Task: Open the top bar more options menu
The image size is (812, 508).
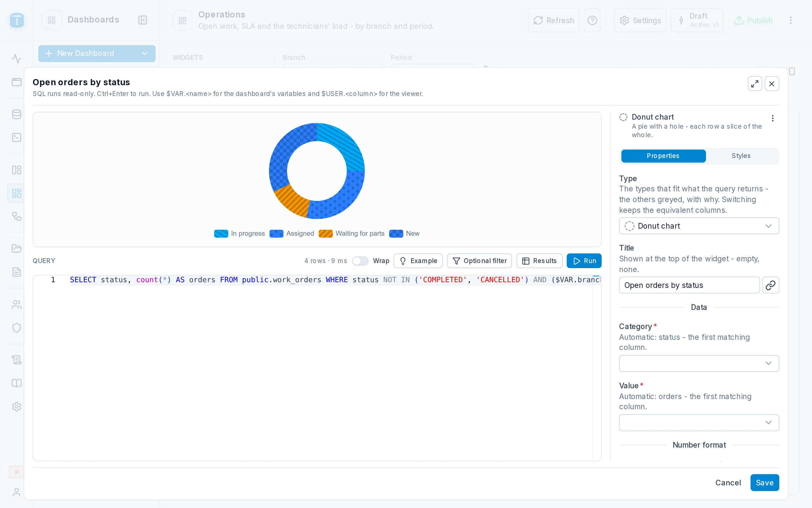Action: [791, 21]
